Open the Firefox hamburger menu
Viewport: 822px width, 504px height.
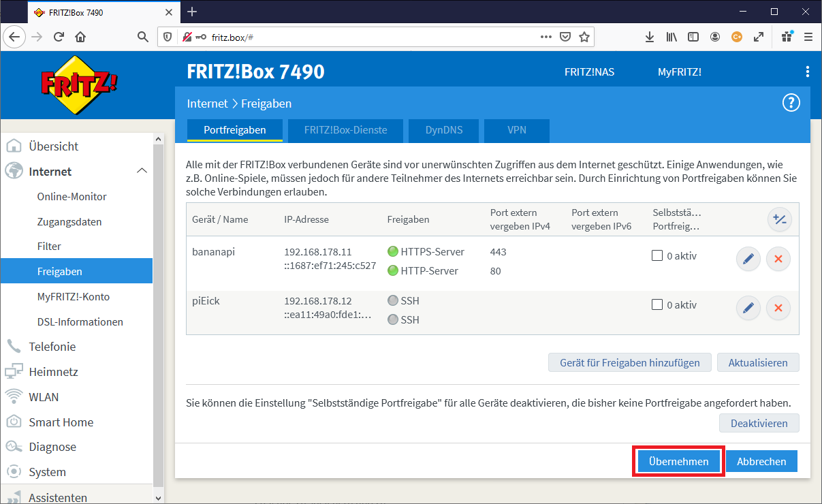pos(808,37)
